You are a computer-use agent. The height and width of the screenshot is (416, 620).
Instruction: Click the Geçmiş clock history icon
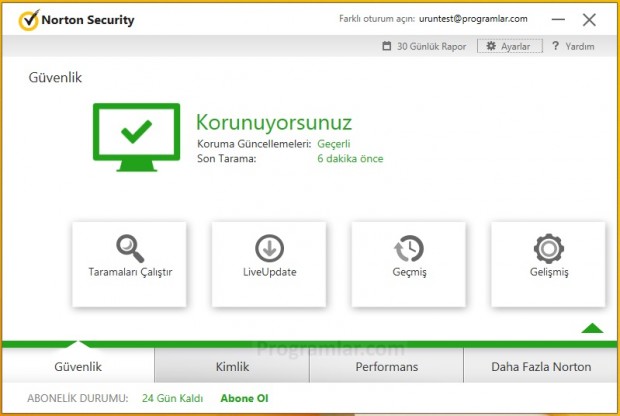[x=409, y=248]
